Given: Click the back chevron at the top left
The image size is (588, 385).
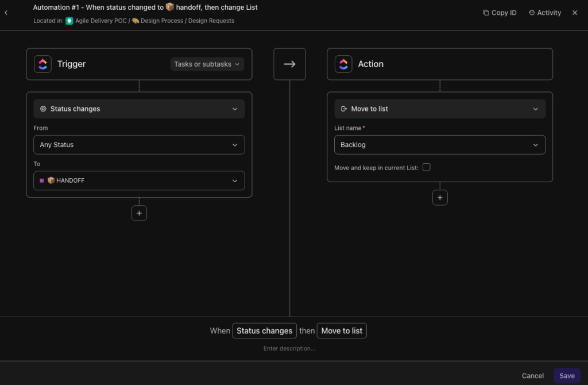Looking at the screenshot, I should pyautogui.click(x=6, y=12).
